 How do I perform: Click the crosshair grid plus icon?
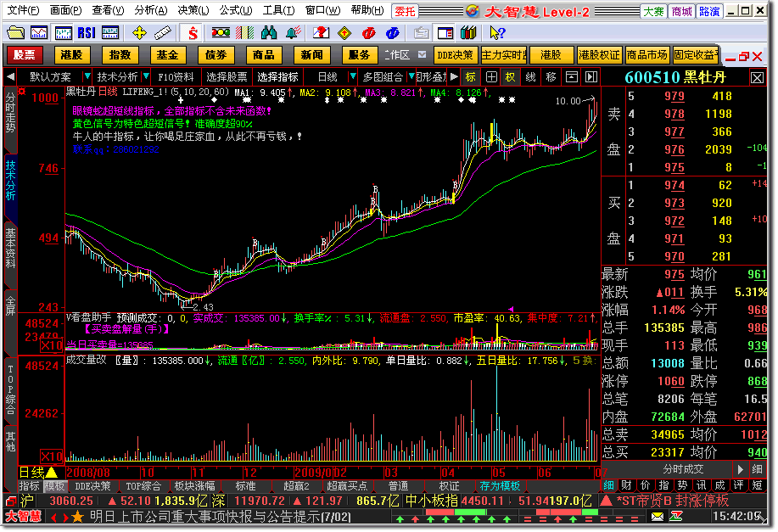[491, 77]
